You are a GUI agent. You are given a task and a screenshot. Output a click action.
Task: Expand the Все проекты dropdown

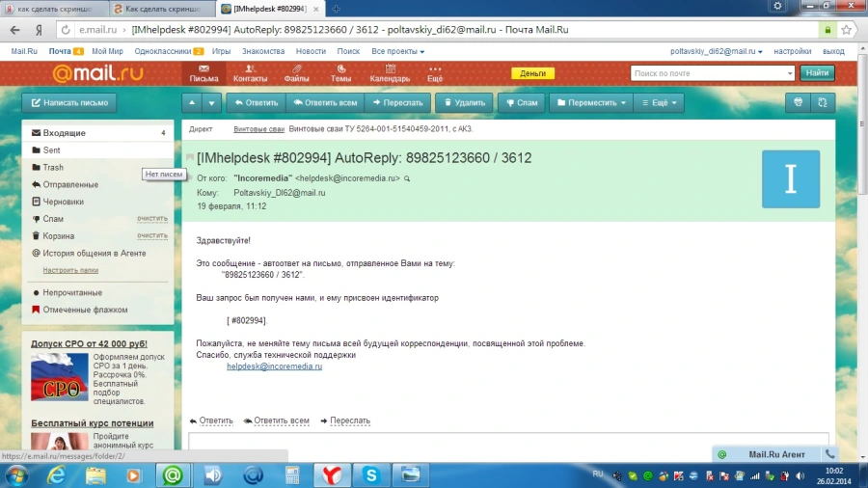click(397, 51)
